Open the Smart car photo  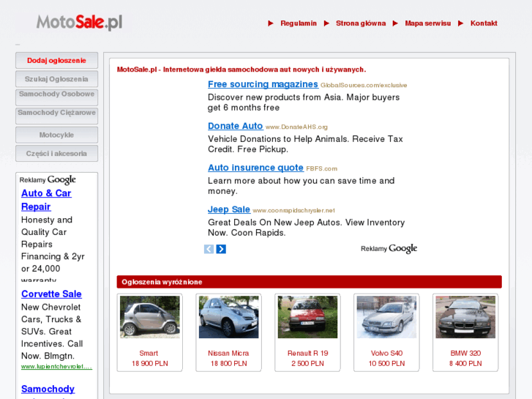coord(149,317)
